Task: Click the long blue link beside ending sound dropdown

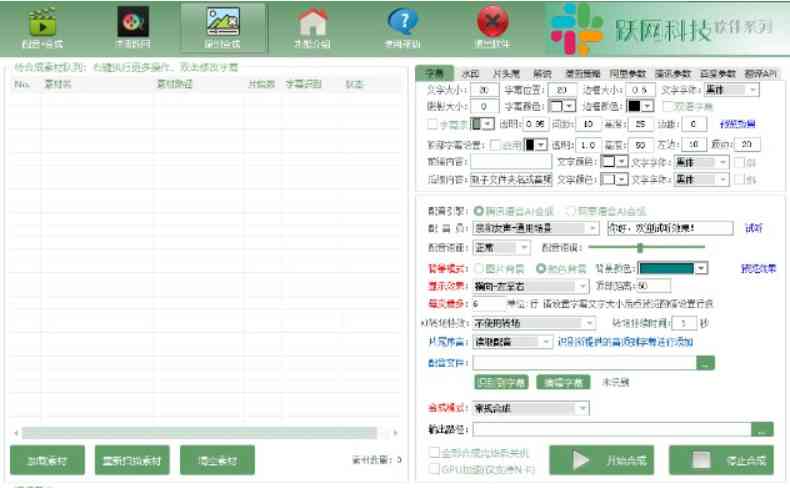Action: click(625, 342)
